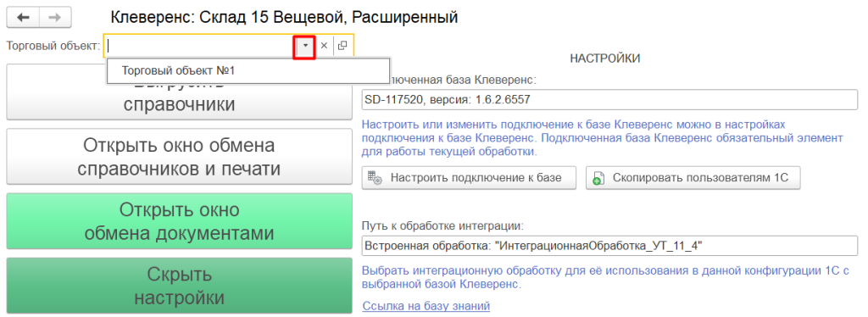Viewport: 868px width, 317px height.
Task: Click the Торговый объект: field label
Action: [53, 46]
